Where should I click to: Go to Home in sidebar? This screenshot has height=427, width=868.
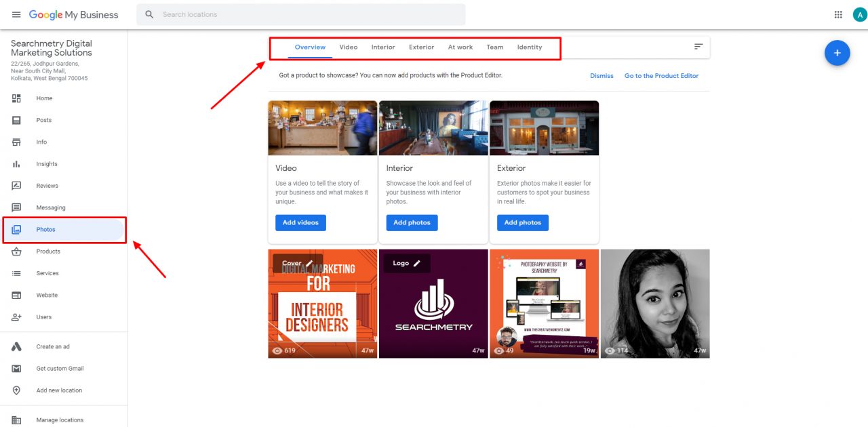44,98
